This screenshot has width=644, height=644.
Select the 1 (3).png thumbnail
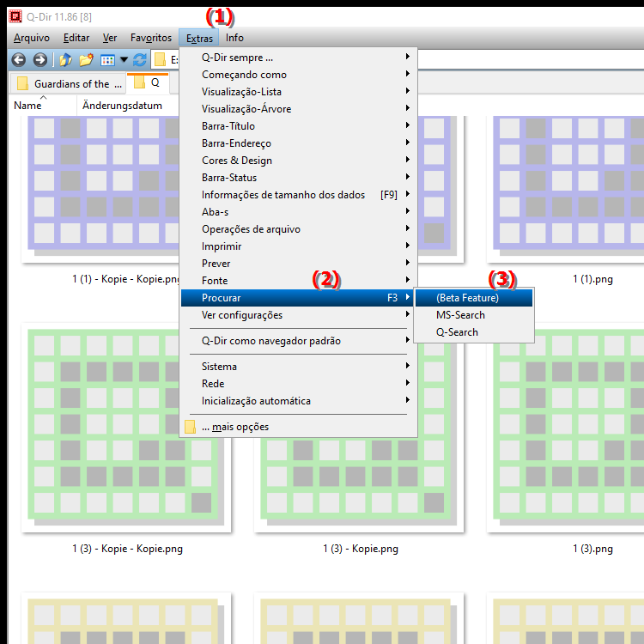(x=566, y=428)
